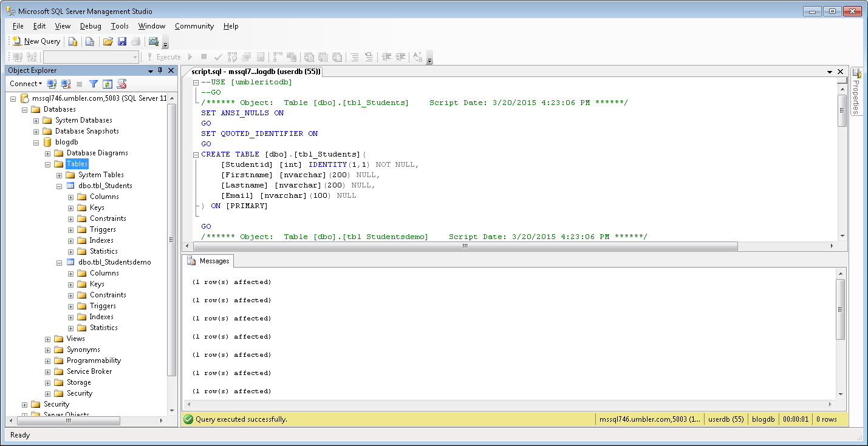Click the 'blogdb' status bar entry
Viewport: 868px width, 446px height.
[764, 419]
